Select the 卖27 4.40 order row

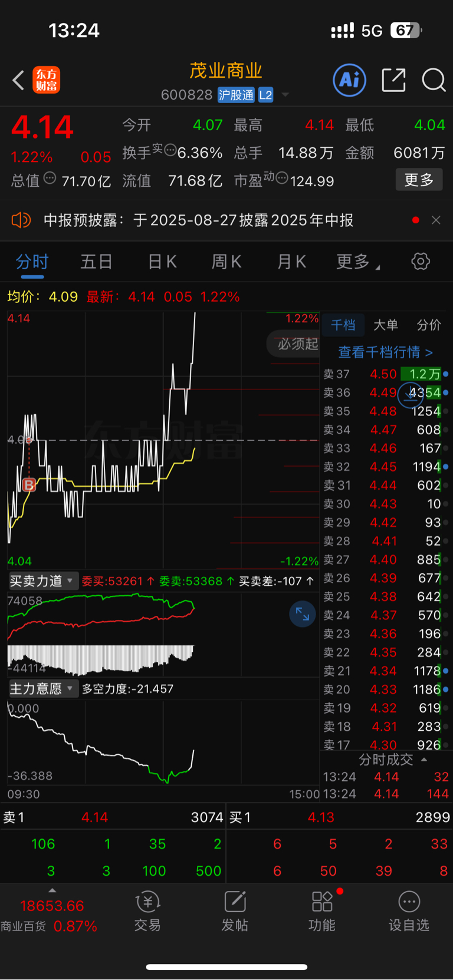click(x=386, y=560)
